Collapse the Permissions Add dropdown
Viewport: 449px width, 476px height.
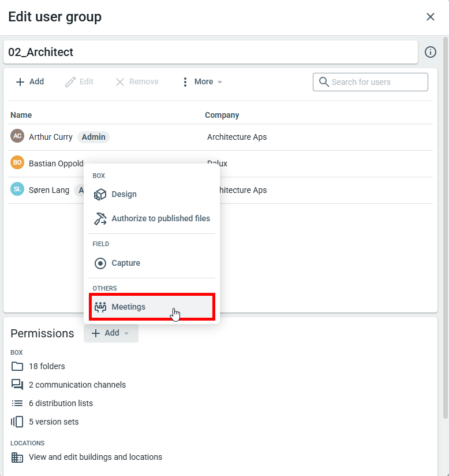111,333
